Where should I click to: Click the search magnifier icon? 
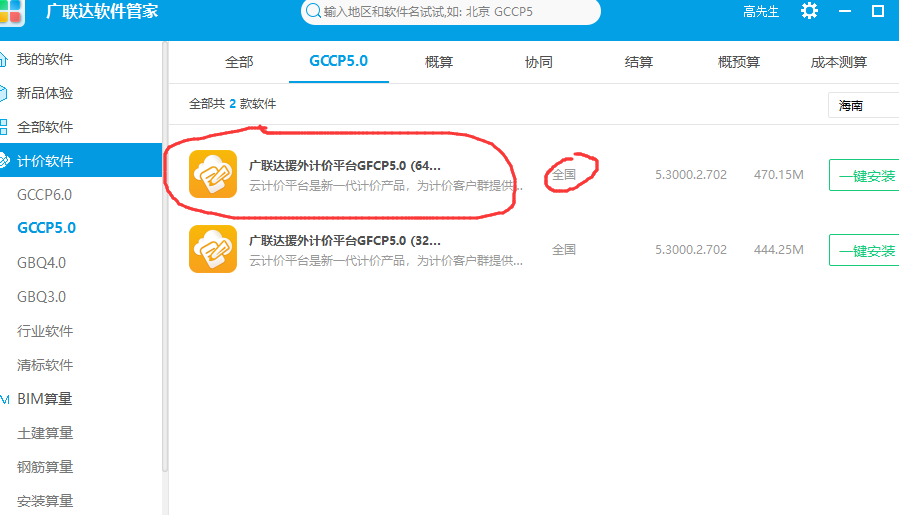(x=313, y=11)
